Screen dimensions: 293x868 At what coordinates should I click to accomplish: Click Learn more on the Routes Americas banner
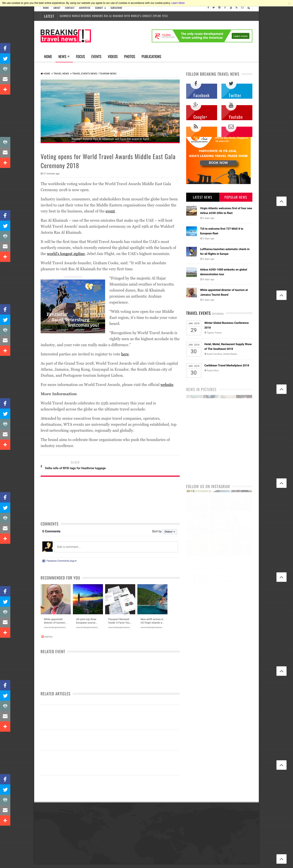point(241,36)
